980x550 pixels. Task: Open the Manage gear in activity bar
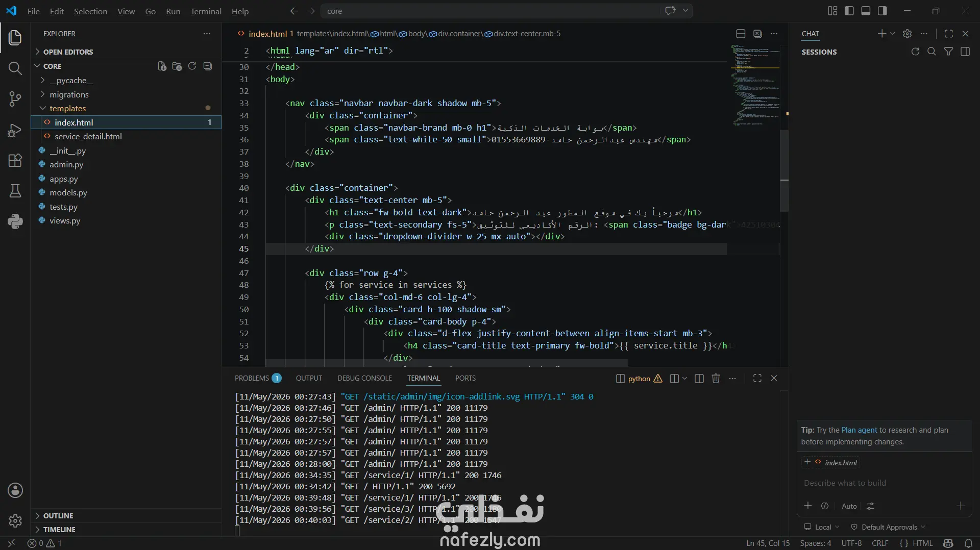15,520
